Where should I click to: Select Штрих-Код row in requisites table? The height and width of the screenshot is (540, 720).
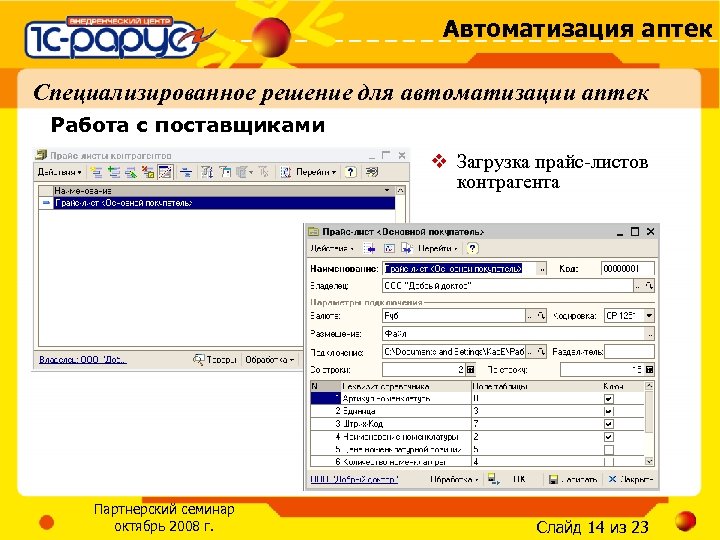click(x=478, y=423)
